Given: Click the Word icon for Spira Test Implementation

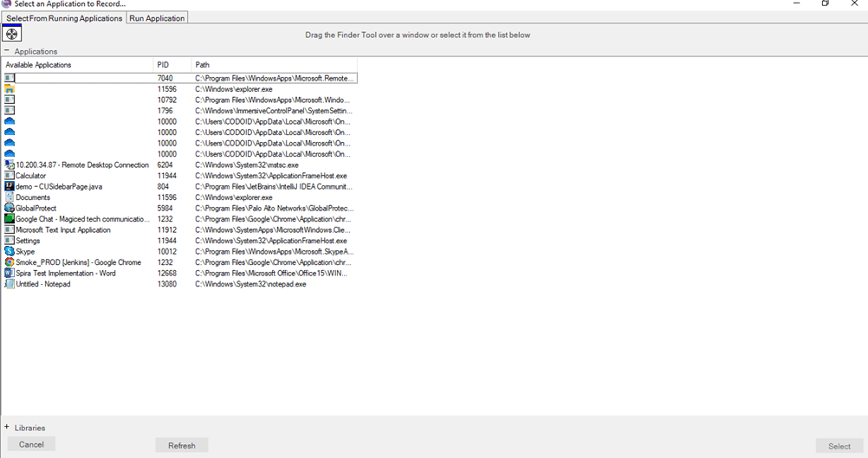Looking at the screenshot, I should pyautogui.click(x=10, y=273).
